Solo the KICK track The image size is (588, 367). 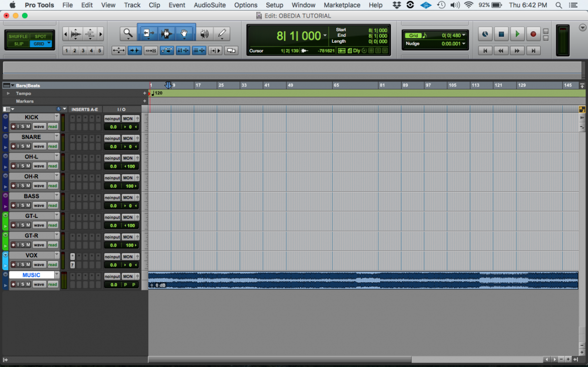[x=23, y=127]
